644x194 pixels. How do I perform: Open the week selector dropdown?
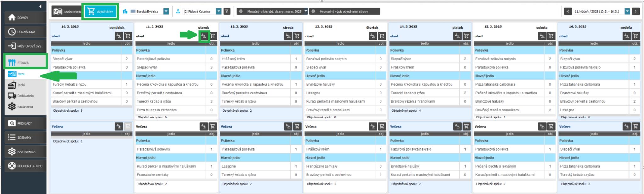point(627,11)
